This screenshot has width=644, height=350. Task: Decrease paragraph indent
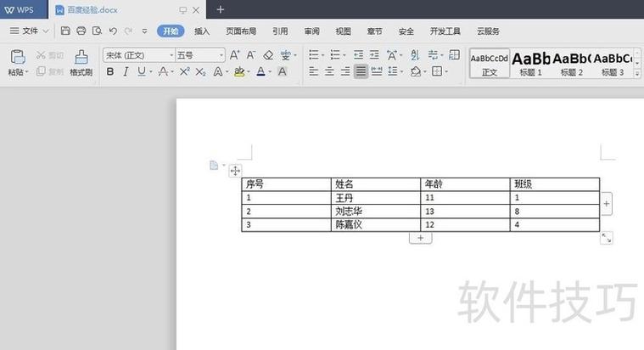pyautogui.click(x=358, y=54)
